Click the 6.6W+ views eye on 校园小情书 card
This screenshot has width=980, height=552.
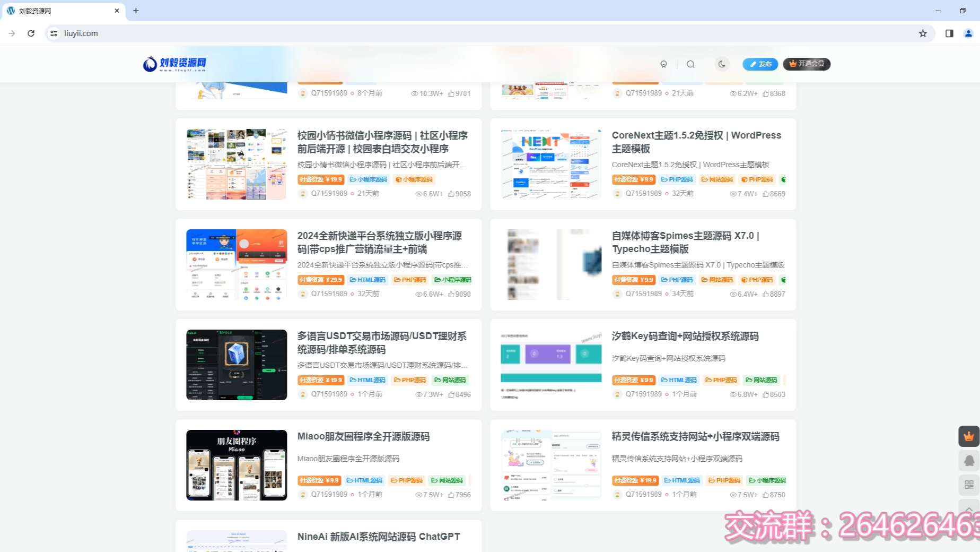pos(429,194)
